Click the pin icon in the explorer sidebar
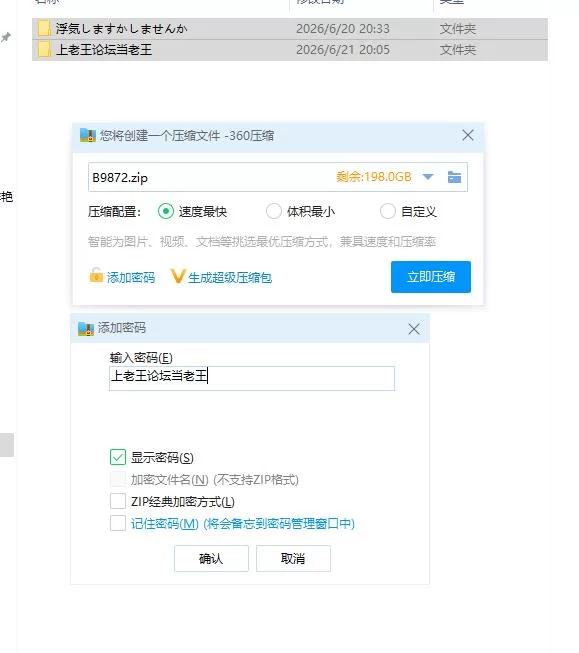579x653 pixels. tap(5, 37)
